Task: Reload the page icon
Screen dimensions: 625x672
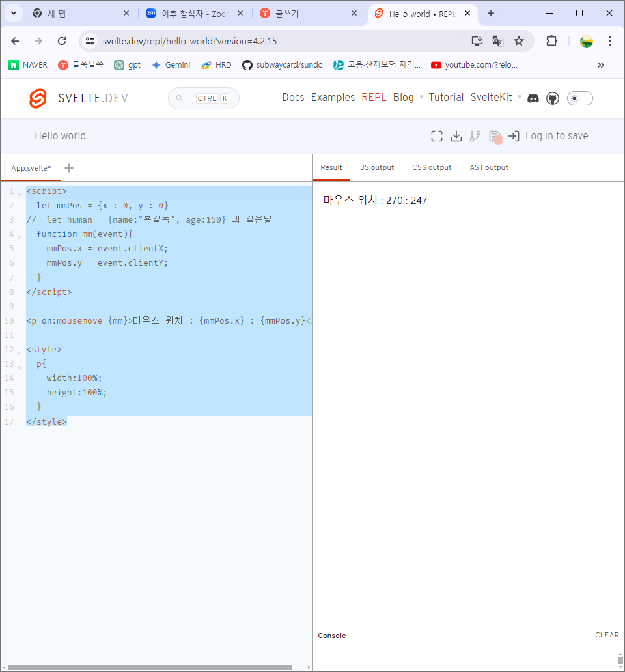Action: click(62, 41)
